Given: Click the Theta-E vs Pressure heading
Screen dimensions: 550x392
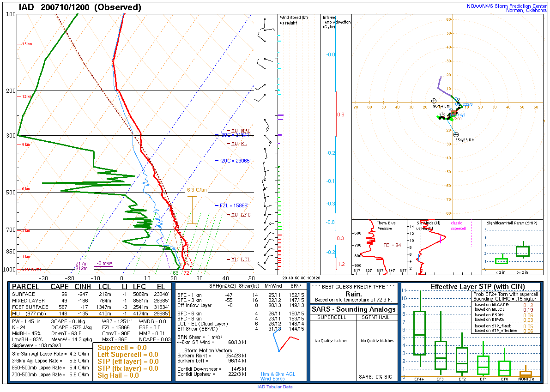Looking at the screenshot, I should click(386, 226).
